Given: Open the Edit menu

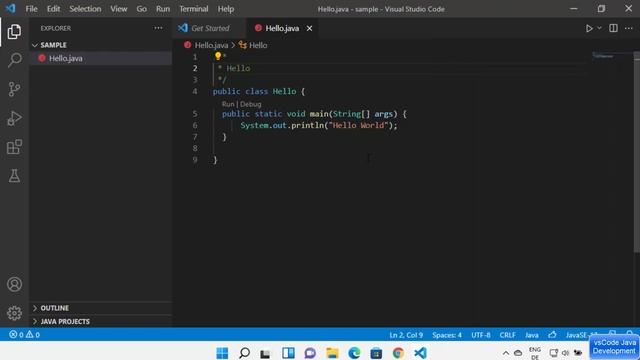Looking at the screenshot, I should click(x=53, y=9).
